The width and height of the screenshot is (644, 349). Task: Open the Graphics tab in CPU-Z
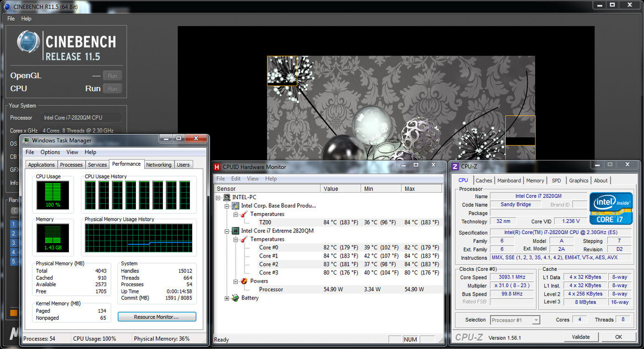pyautogui.click(x=578, y=180)
